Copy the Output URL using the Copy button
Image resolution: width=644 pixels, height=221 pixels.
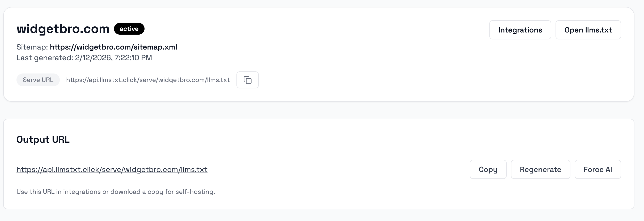click(x=488, y=169)
